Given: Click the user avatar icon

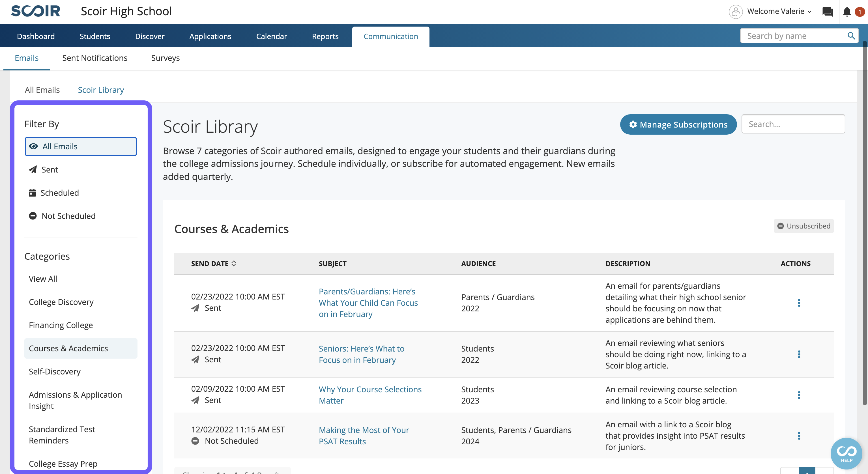Looking at the screenshot, I should 736,12.
